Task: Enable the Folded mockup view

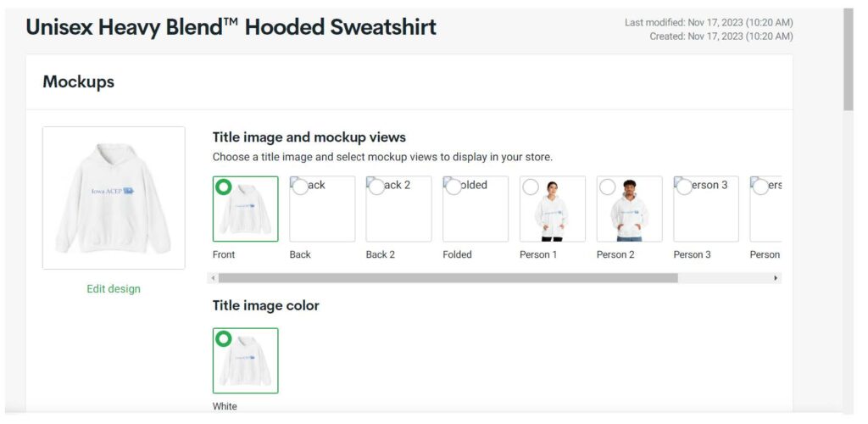Action: [453, 187]
